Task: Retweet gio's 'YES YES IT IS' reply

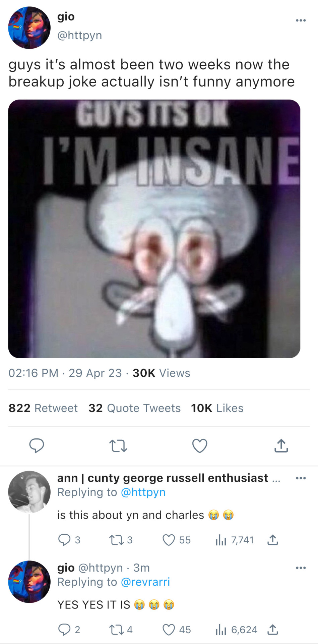Action: [116, 630]
